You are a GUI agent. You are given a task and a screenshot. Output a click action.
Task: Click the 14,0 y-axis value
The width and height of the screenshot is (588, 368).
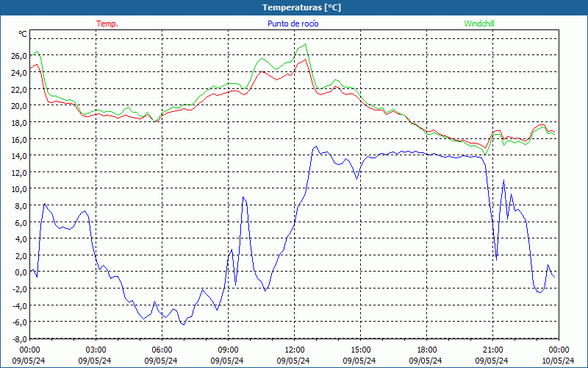[x=19, y=156]
